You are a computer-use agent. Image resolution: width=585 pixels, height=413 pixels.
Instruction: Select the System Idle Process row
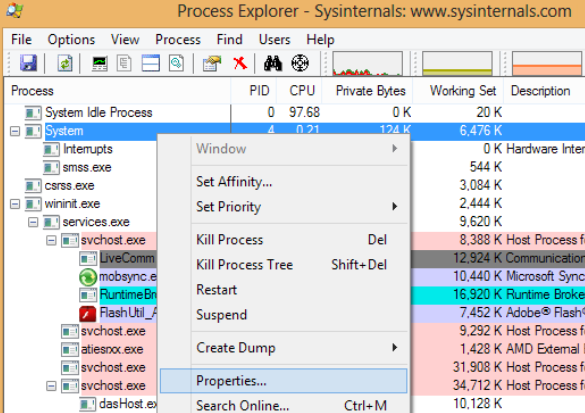click(295, 112)
